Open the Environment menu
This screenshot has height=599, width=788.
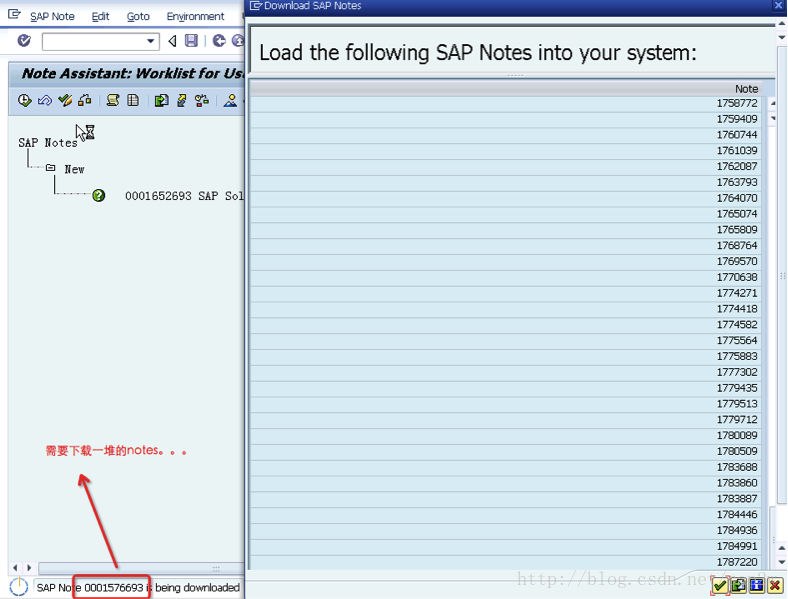click(x=195, y=16)
